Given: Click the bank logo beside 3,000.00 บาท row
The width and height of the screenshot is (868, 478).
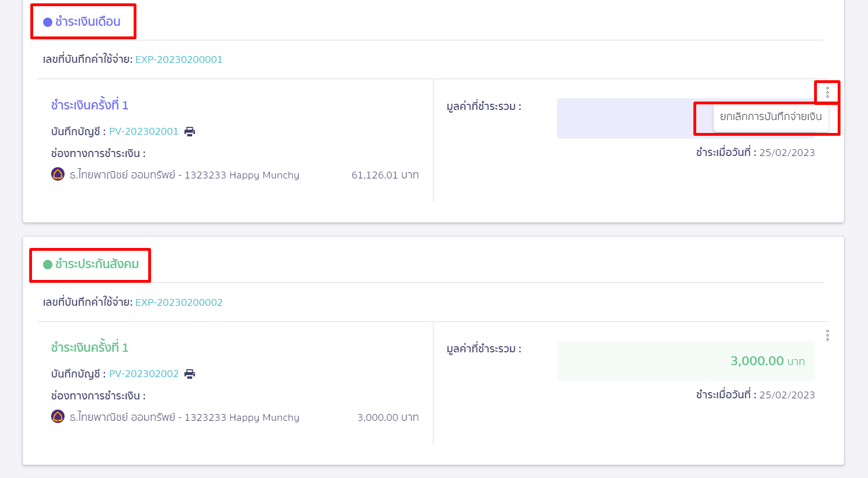Looking at the screenshot, I should (x=58, y=417).
